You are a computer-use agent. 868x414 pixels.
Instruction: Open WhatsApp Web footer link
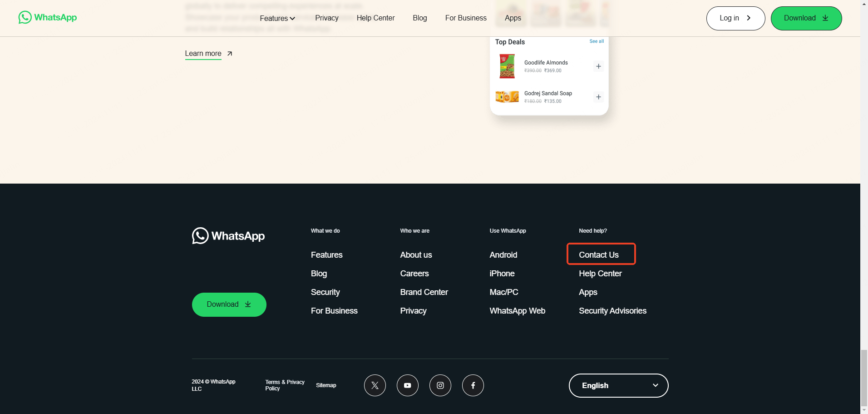pos(517,311)
